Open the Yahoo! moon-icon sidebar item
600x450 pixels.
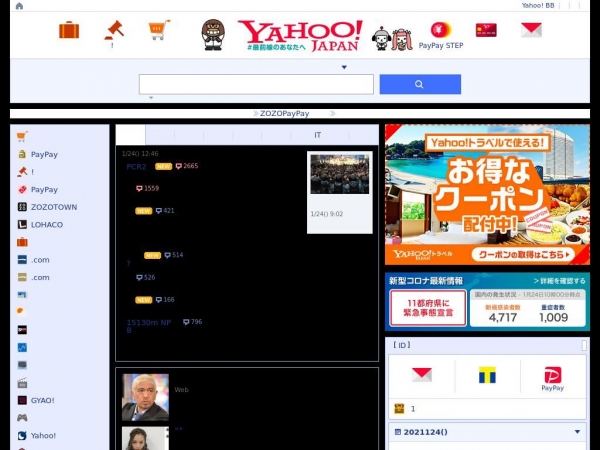click(36, 435)
